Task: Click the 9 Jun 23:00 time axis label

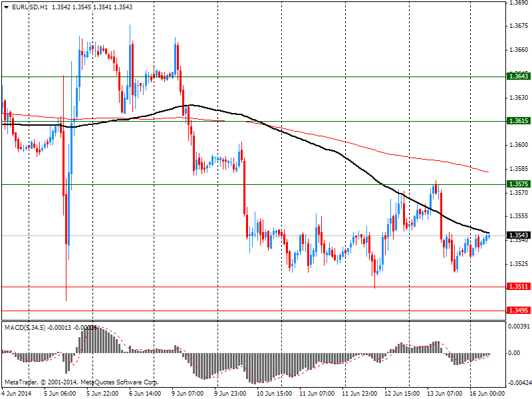Action: (230, 394)
